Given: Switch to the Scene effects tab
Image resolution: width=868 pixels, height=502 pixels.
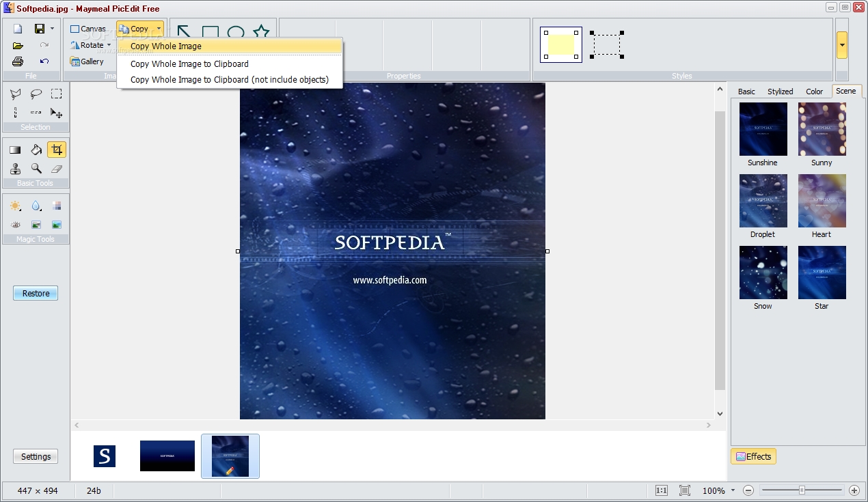Looking at the screenshot, I should (845, 91).
